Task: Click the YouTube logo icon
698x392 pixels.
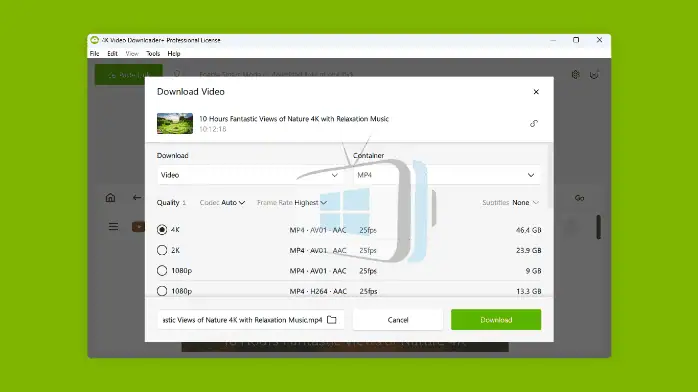Action: point(138,227)
